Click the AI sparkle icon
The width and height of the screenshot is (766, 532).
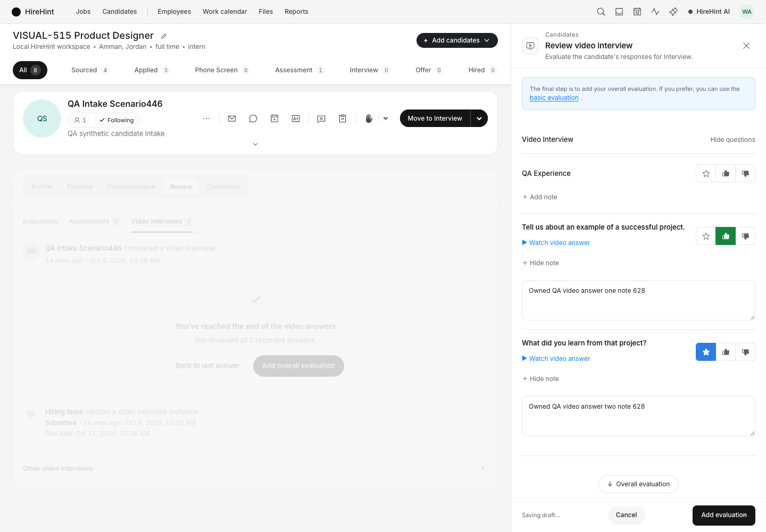(x=673, y=12)
